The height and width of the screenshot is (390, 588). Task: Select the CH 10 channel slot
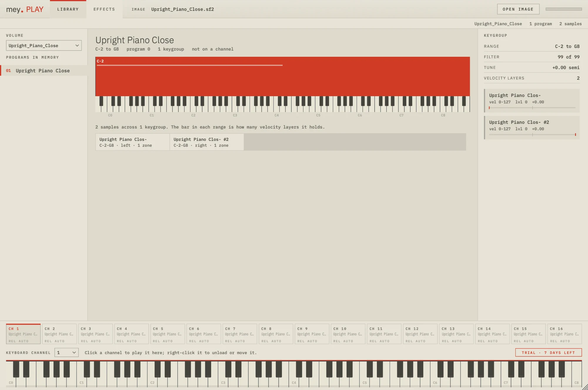[348, 334]
